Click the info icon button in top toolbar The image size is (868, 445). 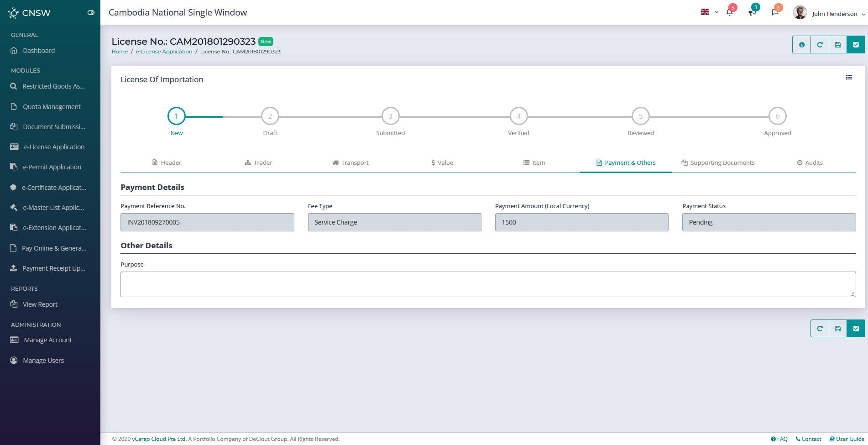801,45
